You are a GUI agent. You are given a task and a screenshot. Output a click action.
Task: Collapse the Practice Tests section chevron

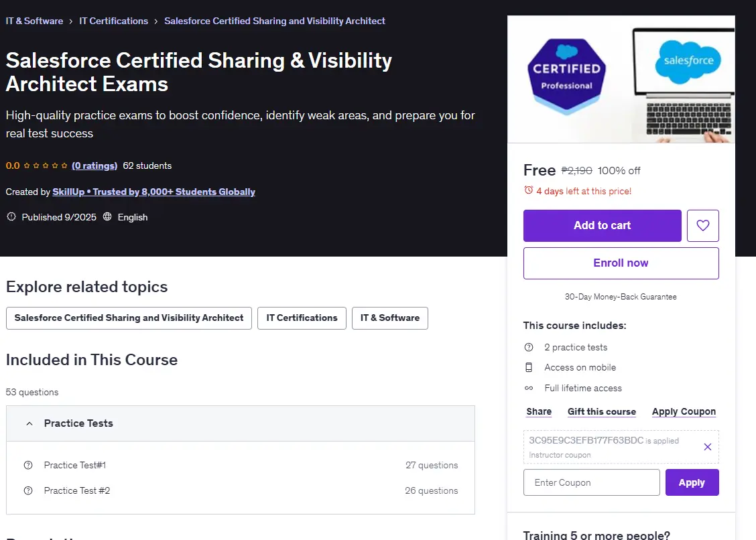pyautogui.click(x=29, y=423)
